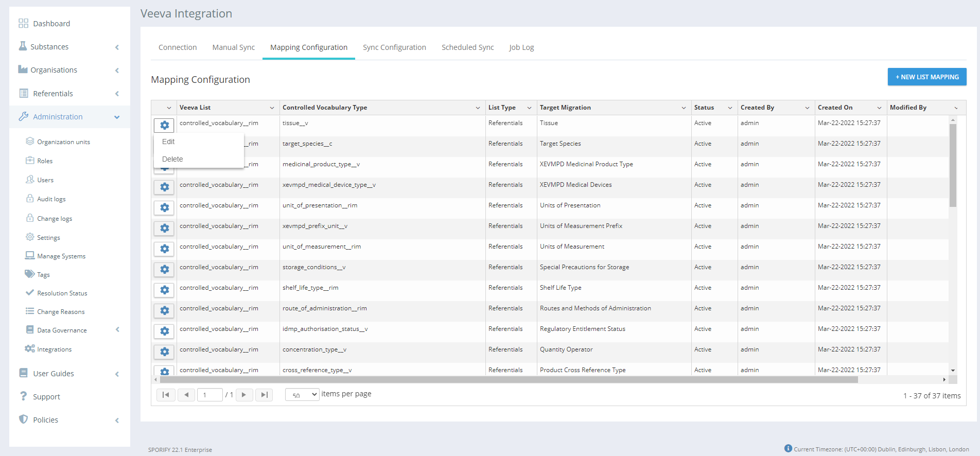Viewport: 980px width, 456px height.
Task: Open Veeva List column filter menu
Action: [x=272, y=108]
